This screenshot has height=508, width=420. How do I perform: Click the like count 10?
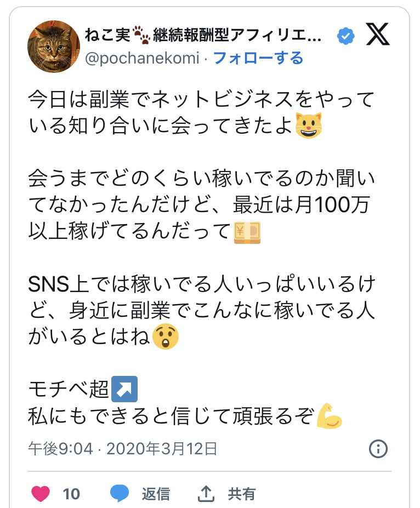point(71,494)
